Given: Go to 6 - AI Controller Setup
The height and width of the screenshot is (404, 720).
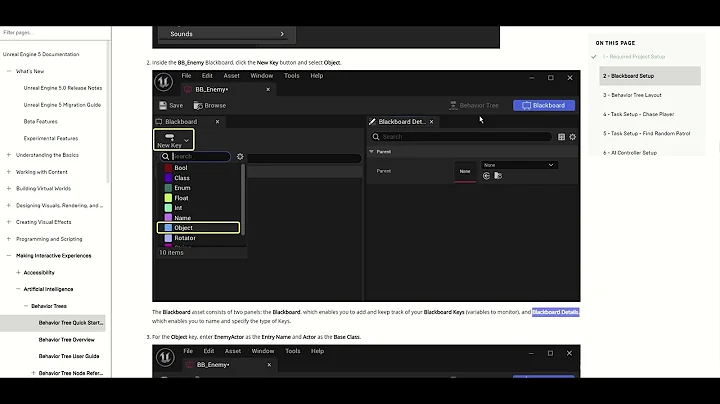Looking at the screenshot, I should (630, 153).
